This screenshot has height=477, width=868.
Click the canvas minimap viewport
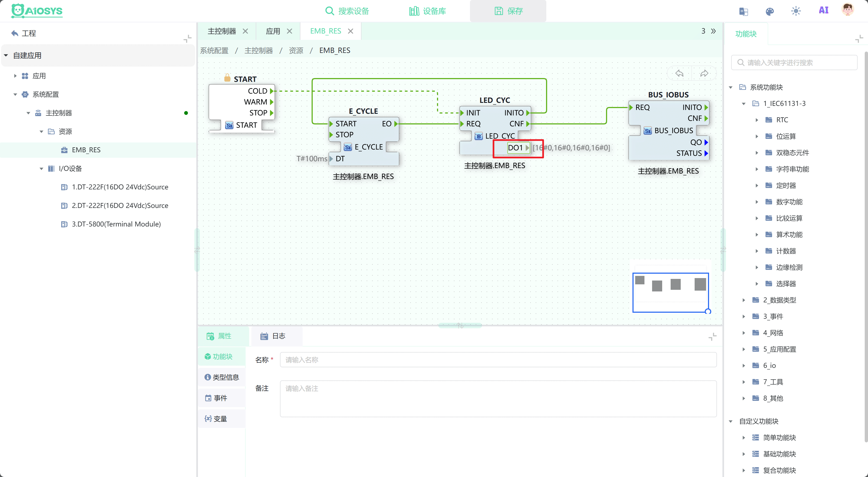[x=671, y=293]
